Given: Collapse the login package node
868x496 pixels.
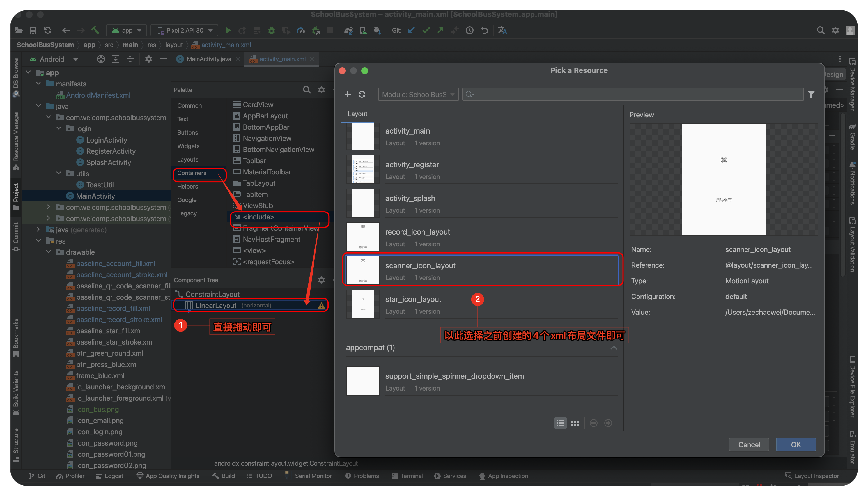Looking at the screenshot, I should 59,128.
